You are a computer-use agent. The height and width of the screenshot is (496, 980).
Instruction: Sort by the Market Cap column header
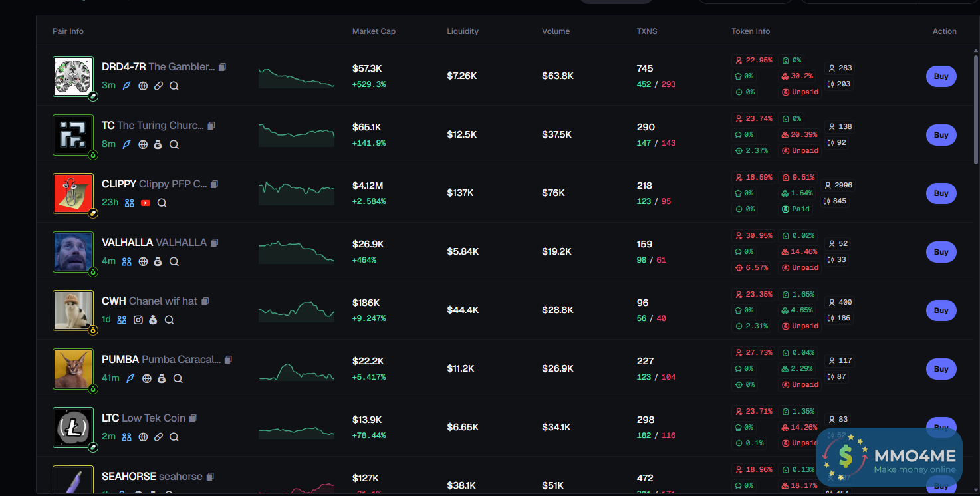click(x=374, y=31)
